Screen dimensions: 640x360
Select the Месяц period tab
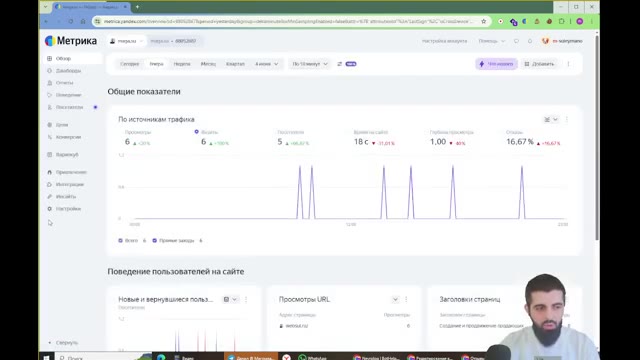tap(208, 64)
